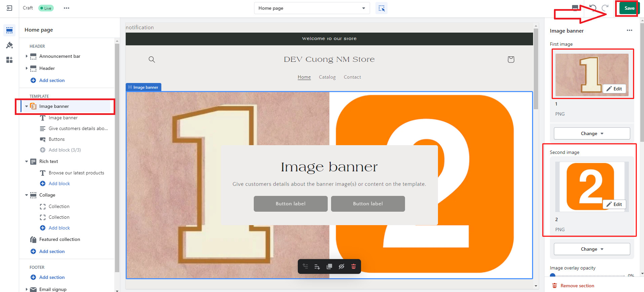Toggle the preview inspector tool
Screen dimensions: 644x292
(381, 8)
